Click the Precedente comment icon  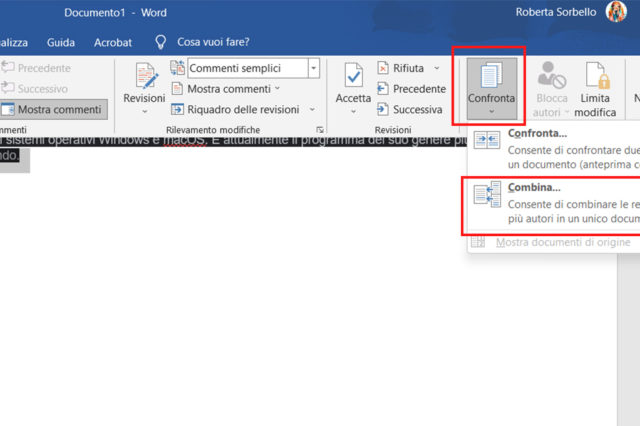point(8,67)
